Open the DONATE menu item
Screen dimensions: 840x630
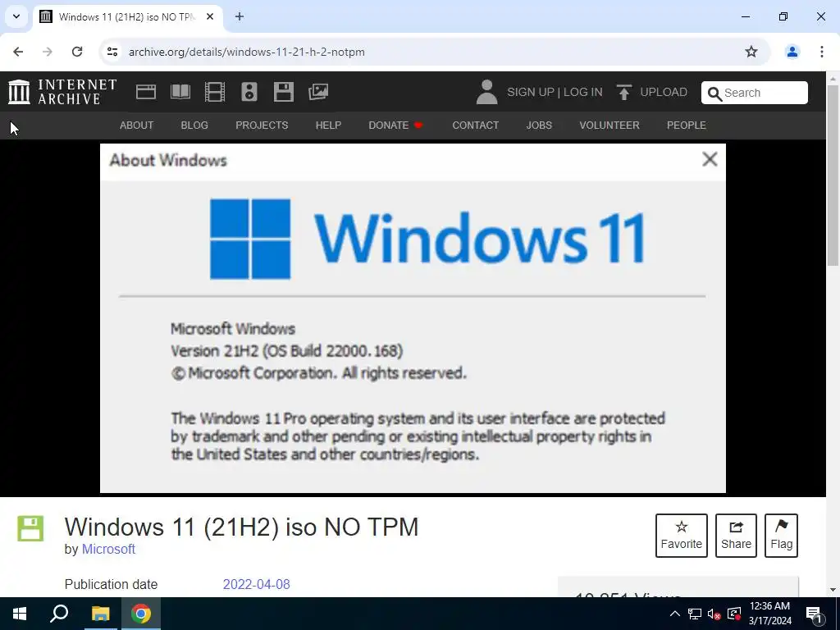396,126
